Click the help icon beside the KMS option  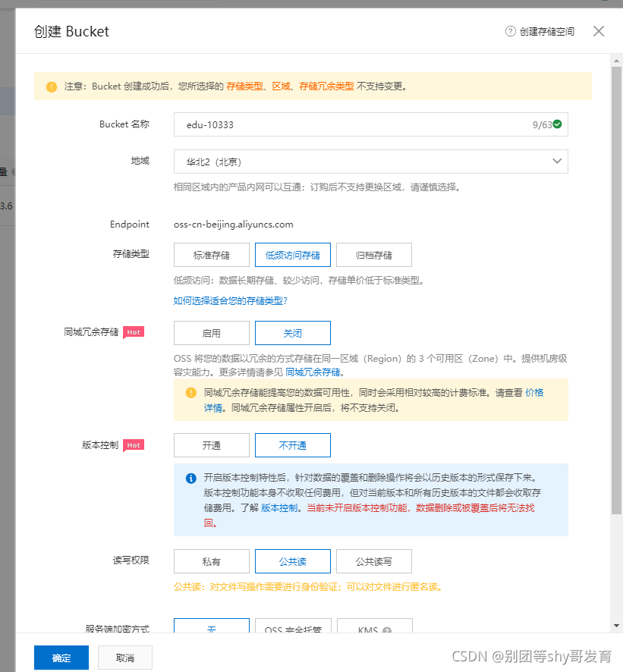coord(387,630)
